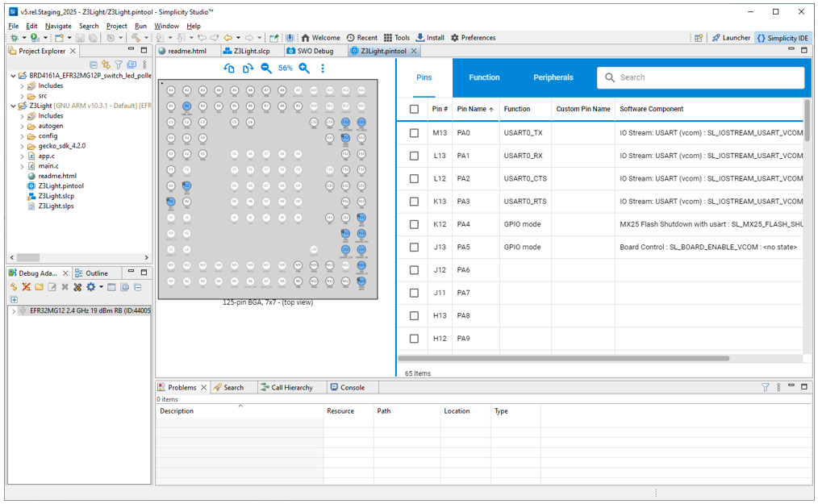Rotate the pin diagram counterclockwise
The height and width of the screenshot is (504, 818).
point(228,69)
